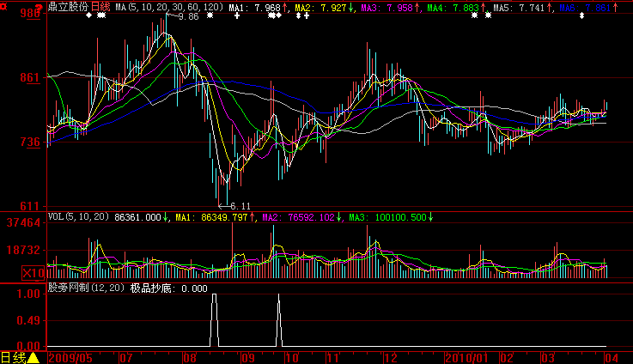Click the red question mark help icon

[40, 7]
